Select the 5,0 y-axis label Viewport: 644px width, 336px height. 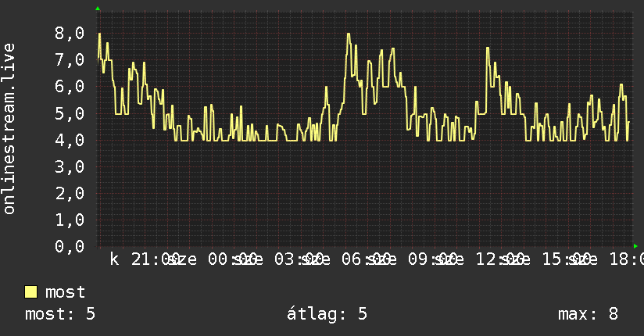pyautogui.click(x=70, y=113)
